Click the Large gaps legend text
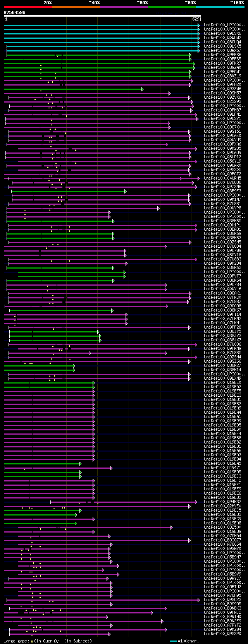The height and width of the screenshot is (644, 248). pyautogui.click(x=48, y=641)
